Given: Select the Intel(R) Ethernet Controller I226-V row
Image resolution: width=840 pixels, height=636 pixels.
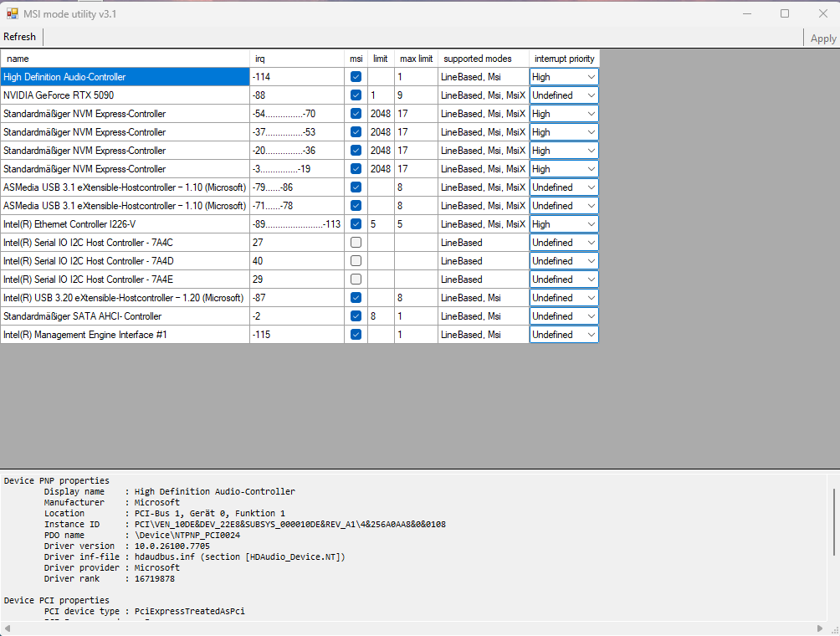Looking at the screenshot, I should tap(125, 224).
